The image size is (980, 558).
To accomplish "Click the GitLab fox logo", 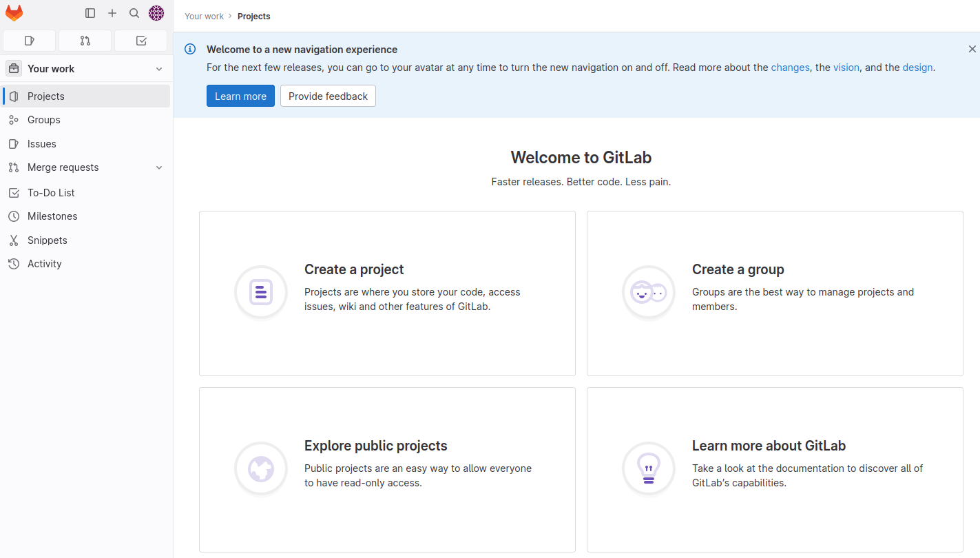I will point(14,13).
